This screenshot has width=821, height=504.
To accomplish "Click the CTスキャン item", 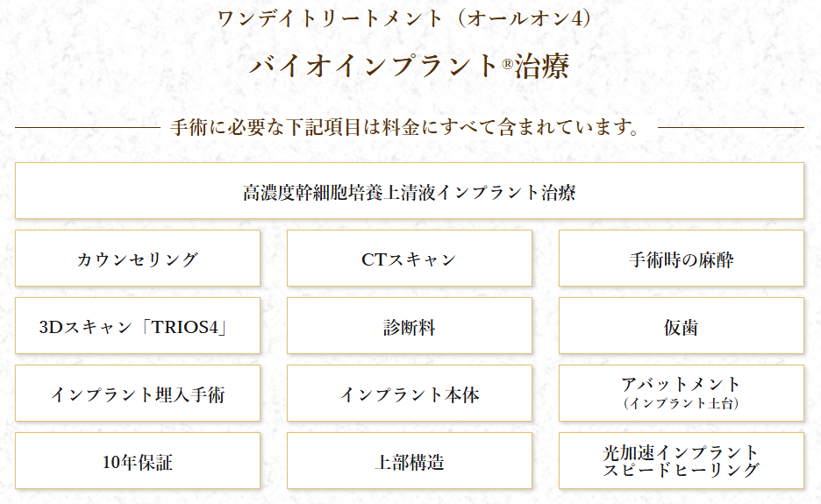I will pyautogui.click(x=410, y=259).
